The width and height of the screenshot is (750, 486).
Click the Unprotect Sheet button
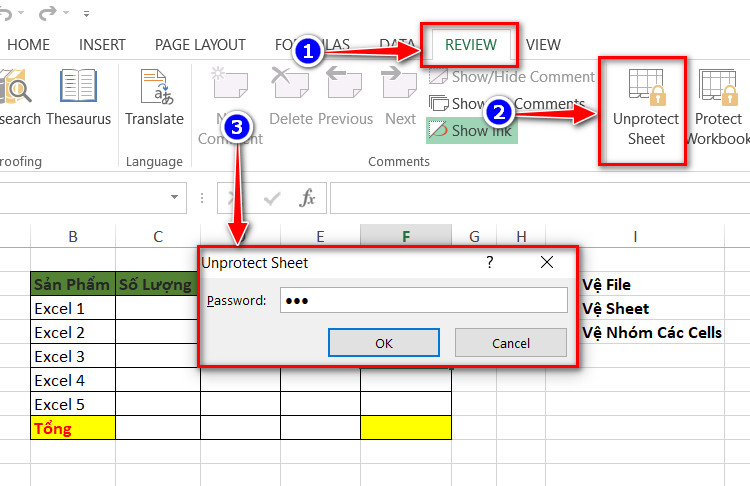pos(646,109)
